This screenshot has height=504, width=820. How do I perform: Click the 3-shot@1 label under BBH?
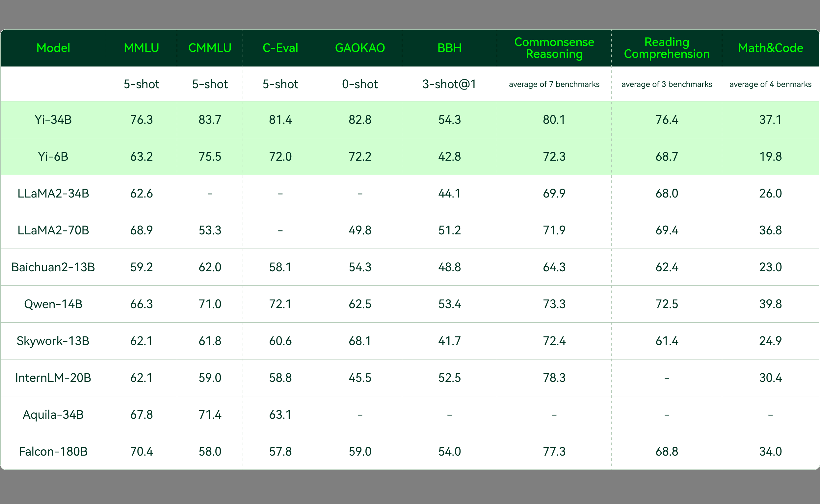449,84
